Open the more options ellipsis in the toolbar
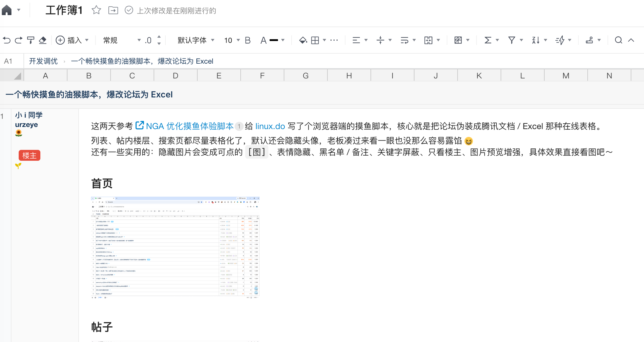This screenshot has height=342, width=644. coord(334,40)
